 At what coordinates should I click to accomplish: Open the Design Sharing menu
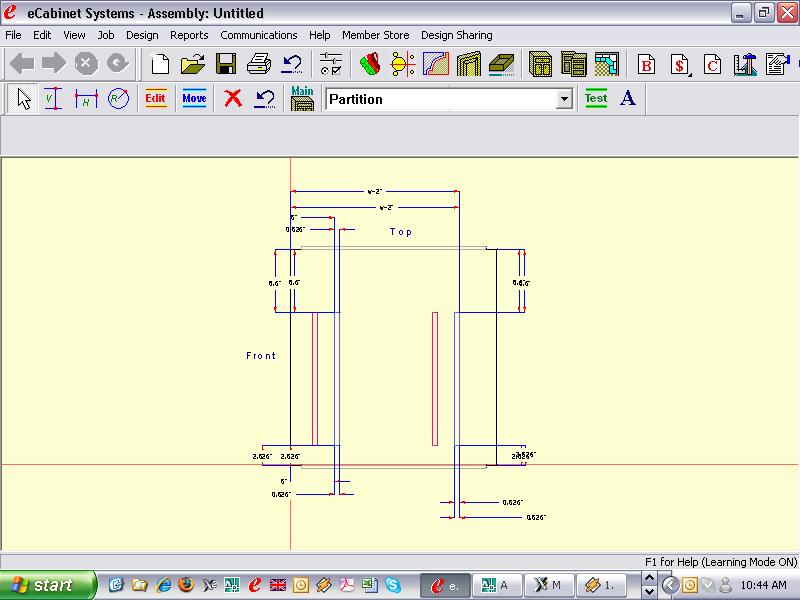(457, 35)
